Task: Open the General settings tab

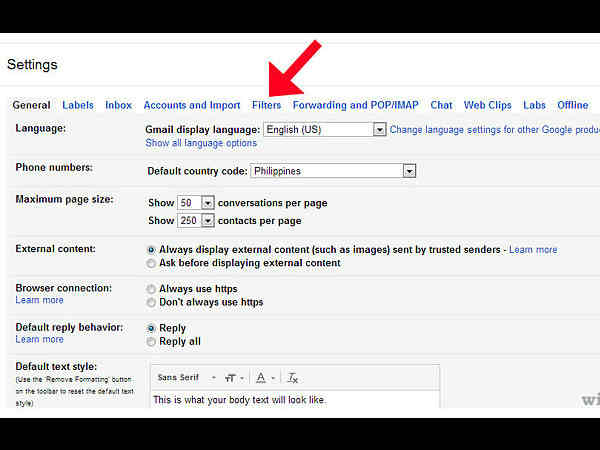Action: 31,105
